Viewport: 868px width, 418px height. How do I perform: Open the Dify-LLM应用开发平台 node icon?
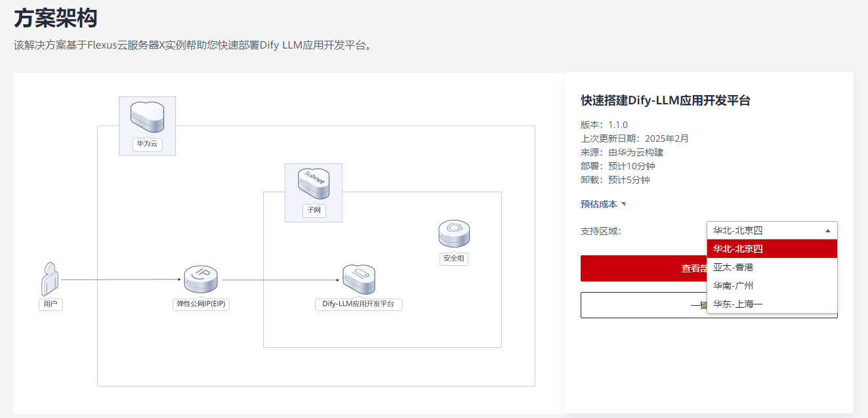(359, 278)
